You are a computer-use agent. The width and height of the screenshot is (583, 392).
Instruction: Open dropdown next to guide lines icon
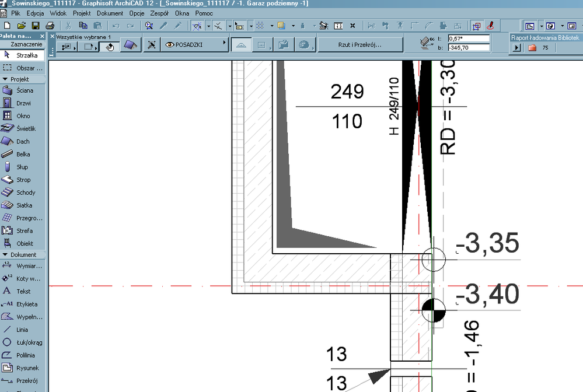point(208,26)
